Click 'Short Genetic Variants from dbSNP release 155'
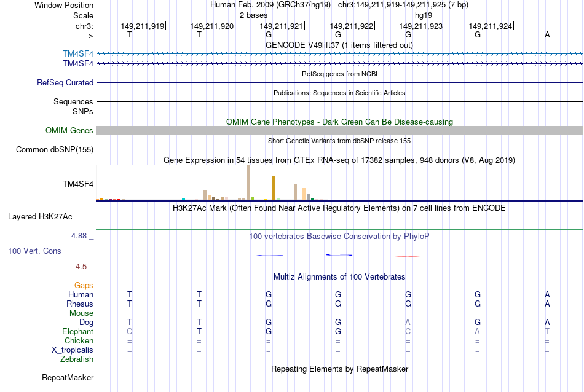This screenshot has height=392, width=584. 339,141
